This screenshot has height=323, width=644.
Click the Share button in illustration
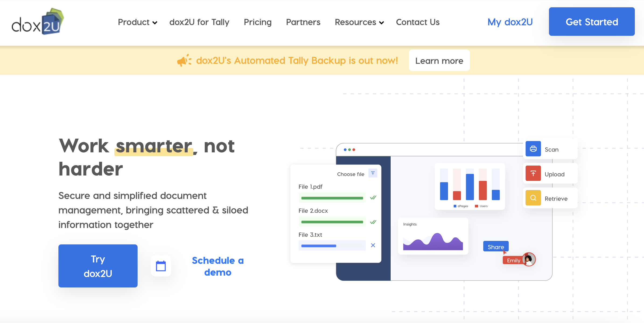coord(496,247)
